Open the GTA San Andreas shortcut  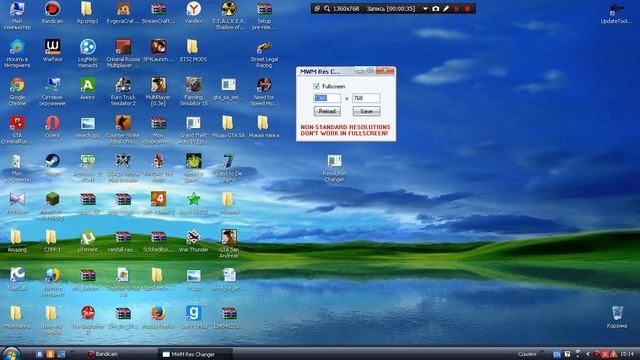(229, 244)
